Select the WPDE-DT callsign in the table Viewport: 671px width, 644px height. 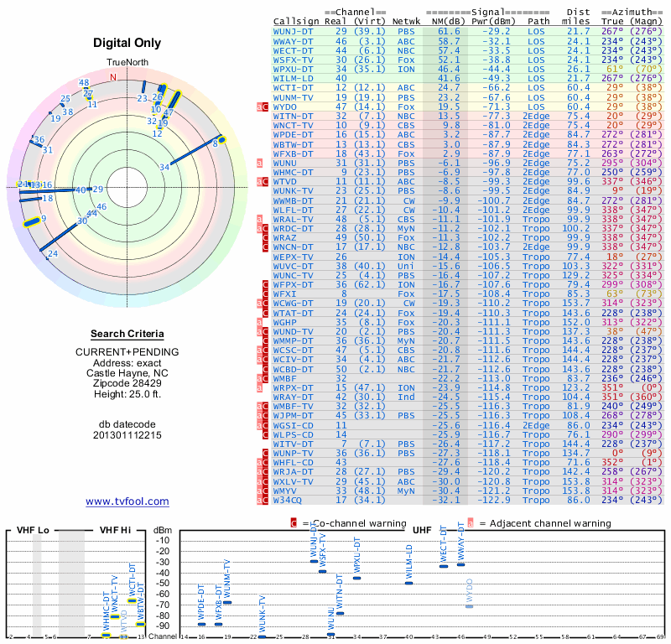coord(293,135)
